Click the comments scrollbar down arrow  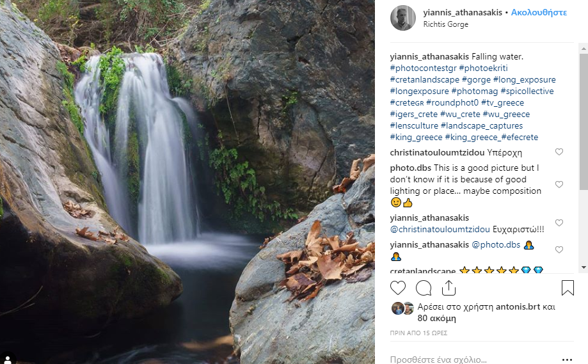583,267
